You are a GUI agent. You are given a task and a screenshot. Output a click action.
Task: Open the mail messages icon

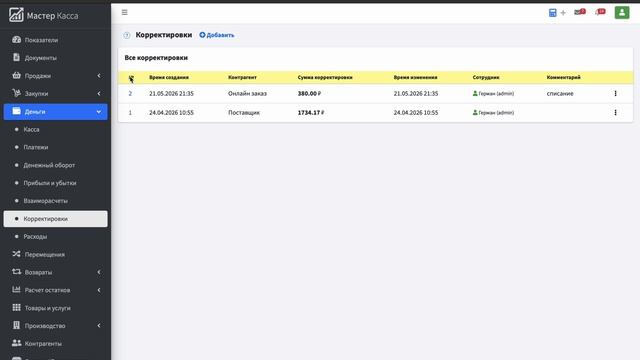[580, 12]
